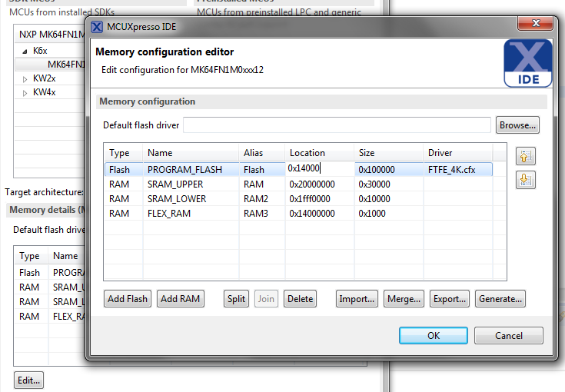Click the Merge button

point(404,299)
